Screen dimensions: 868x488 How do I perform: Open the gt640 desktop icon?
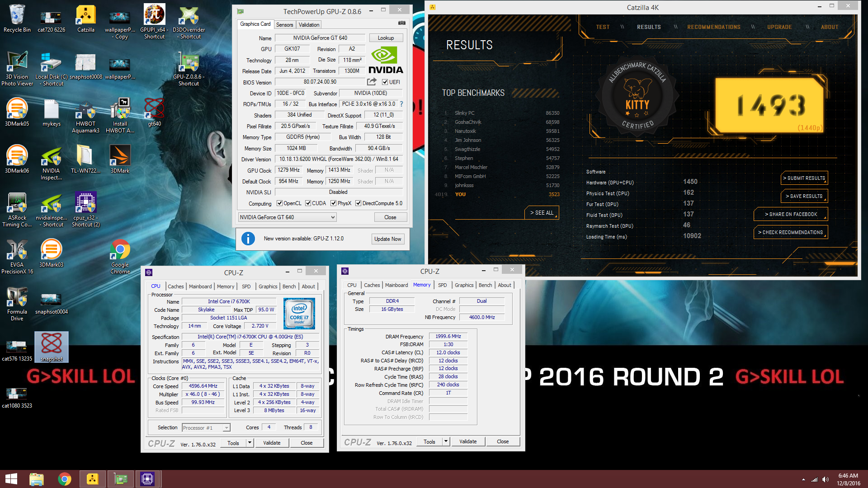coord(154,112)
